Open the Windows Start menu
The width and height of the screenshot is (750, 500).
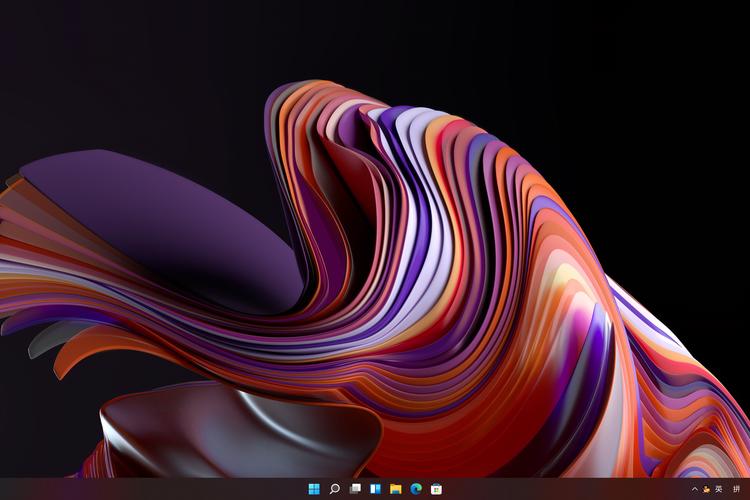click(x=314, y=489)
